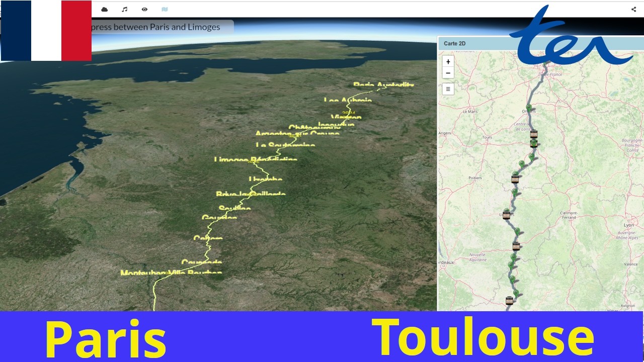Open the layers menu button on the 2D map
This screenshot has height=362, width=644.
[x=448, y=89]
